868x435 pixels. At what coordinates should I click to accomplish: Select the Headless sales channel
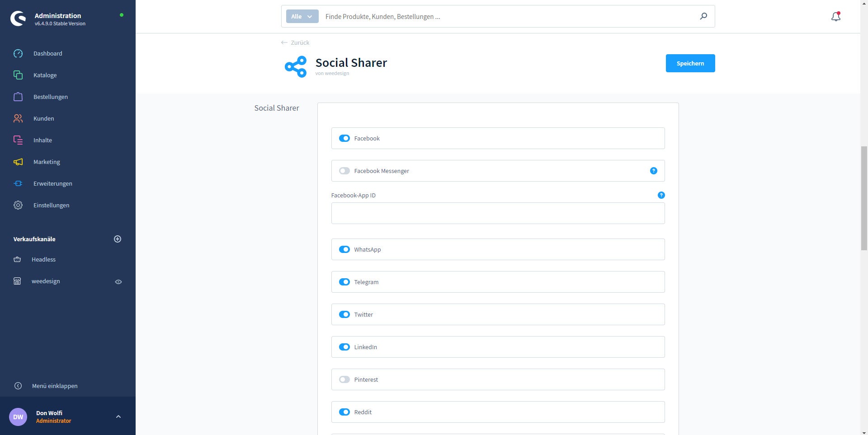43,259
